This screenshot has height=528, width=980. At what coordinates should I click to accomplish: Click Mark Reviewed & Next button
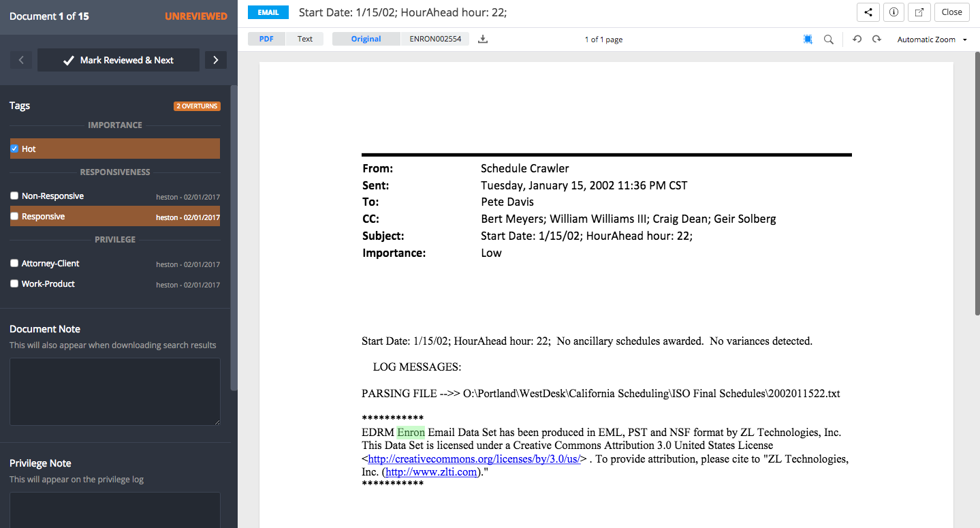click(x=118, y=60)
